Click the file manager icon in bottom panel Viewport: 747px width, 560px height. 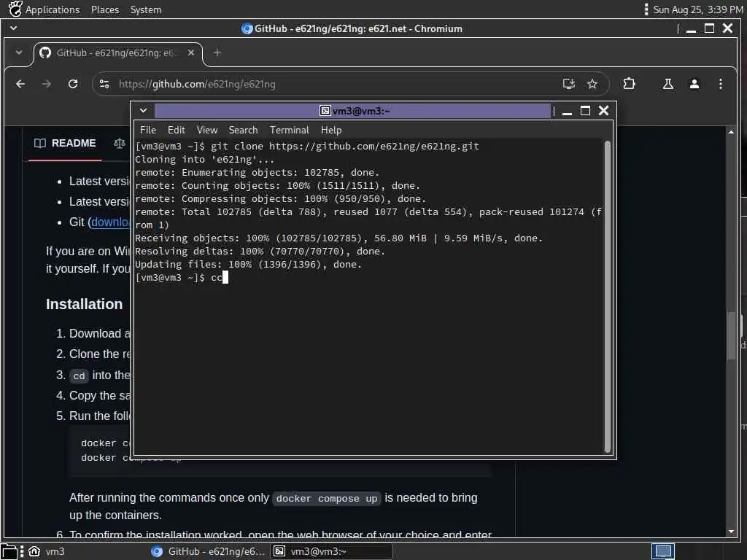(x=9, y=551)
